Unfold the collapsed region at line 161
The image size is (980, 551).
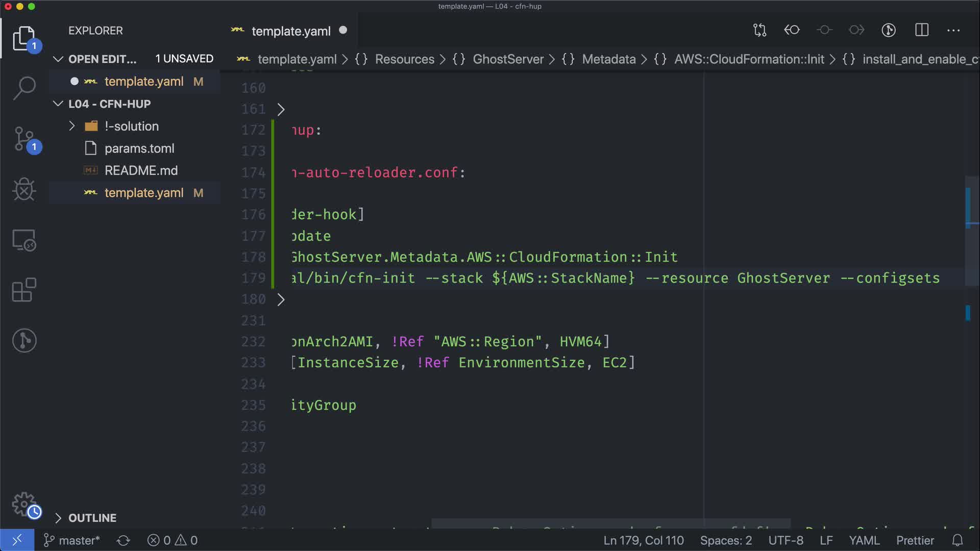281,109
